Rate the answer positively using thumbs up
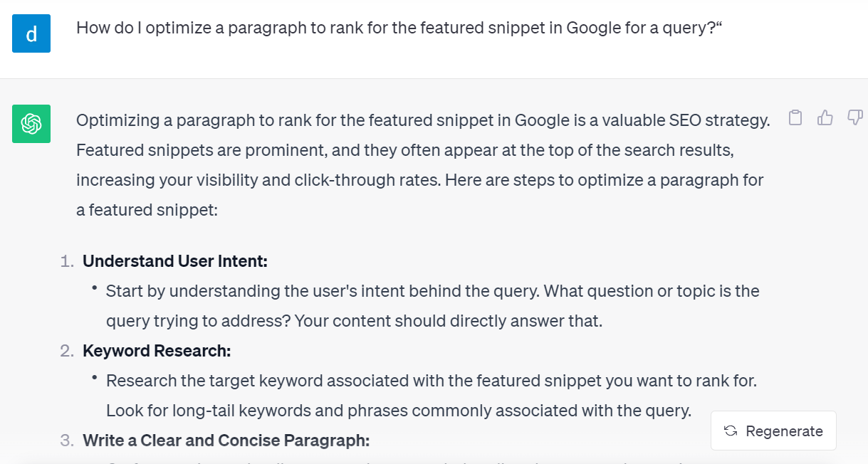868x464 pixels. pos(825,117)
